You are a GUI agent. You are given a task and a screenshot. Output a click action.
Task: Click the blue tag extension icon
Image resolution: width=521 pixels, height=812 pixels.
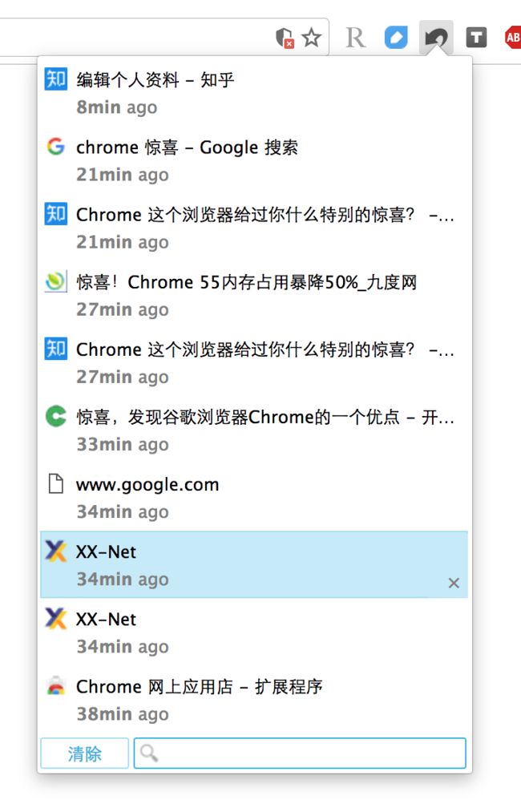click(x=396, y=38)
